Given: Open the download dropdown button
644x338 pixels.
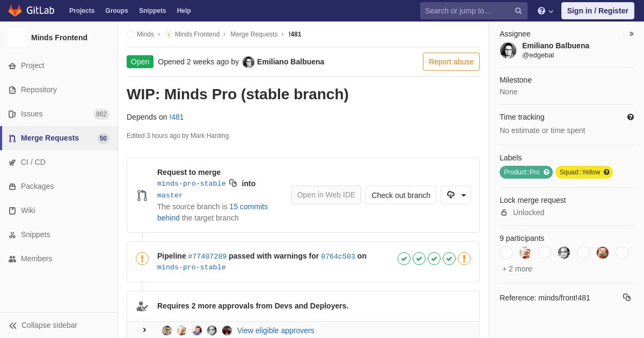Looking at the screenshot, I should pyautogui.click(x=456, y=195).
